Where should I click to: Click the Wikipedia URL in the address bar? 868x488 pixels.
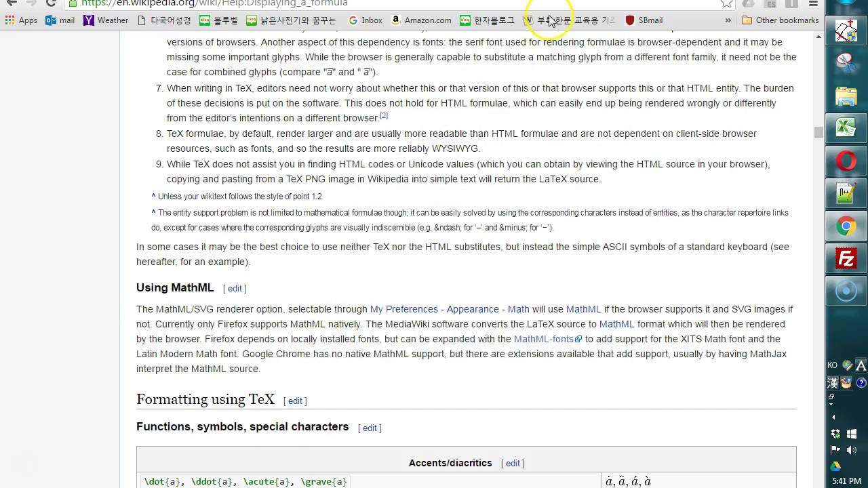click(x=214, y=3)
